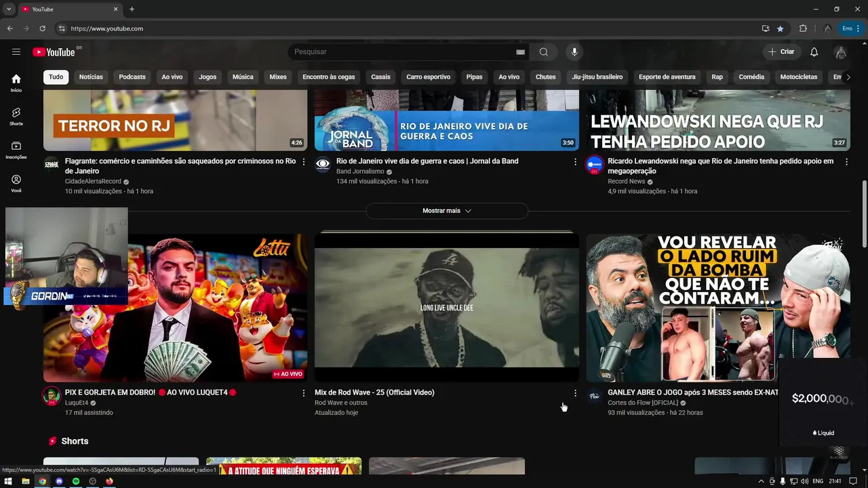Select the Comédia filter chip

click(x=751, y=77)
